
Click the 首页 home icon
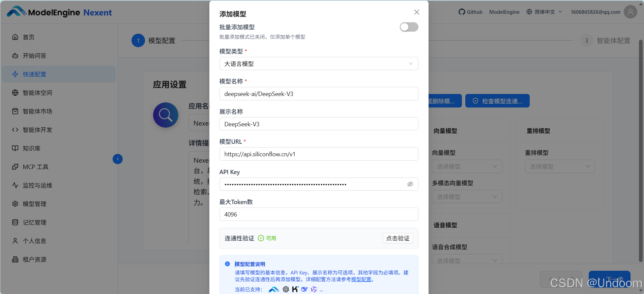(x=15, y=37)
